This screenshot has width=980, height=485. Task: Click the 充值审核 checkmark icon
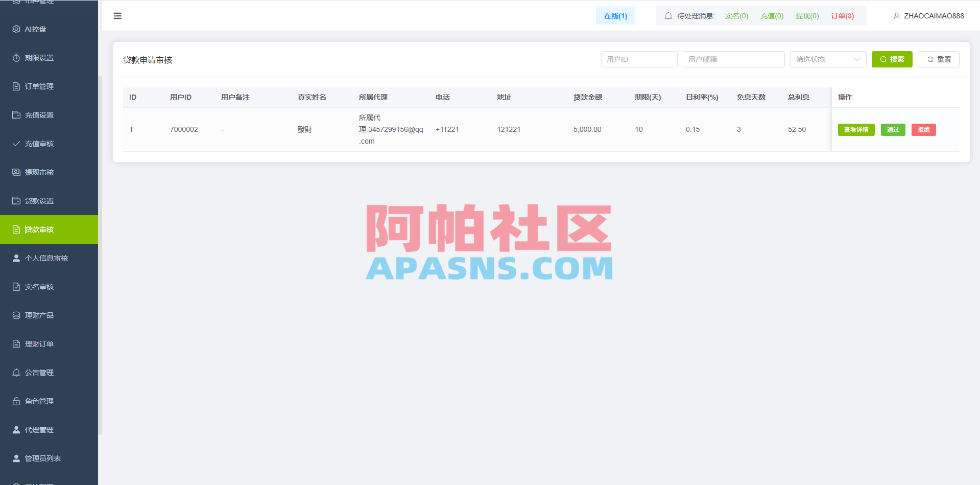[16, 144]
